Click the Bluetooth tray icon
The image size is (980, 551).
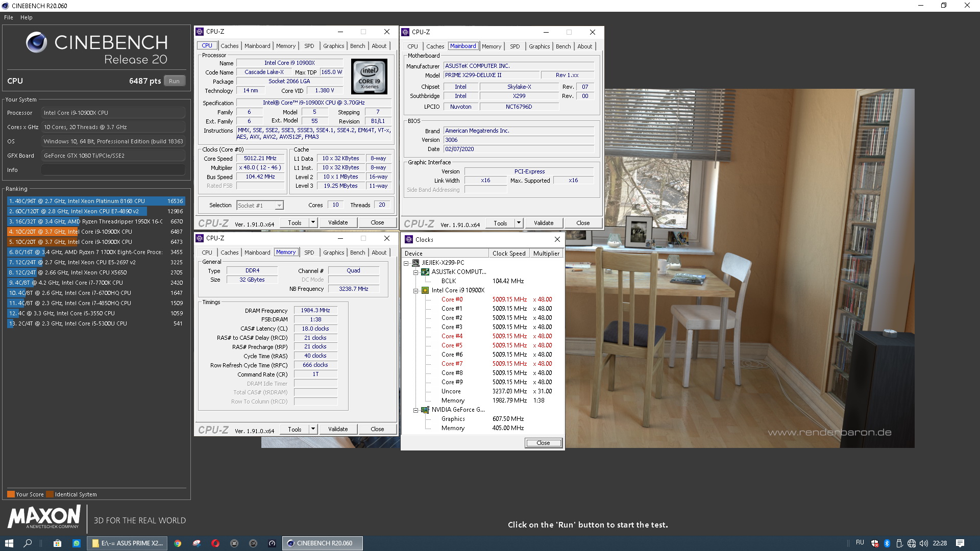coord(887,543)
